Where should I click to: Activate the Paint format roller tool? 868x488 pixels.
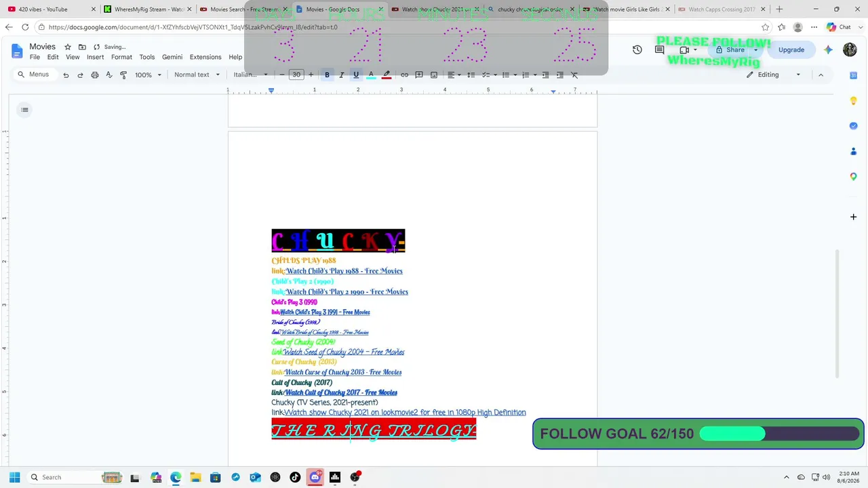123,75
